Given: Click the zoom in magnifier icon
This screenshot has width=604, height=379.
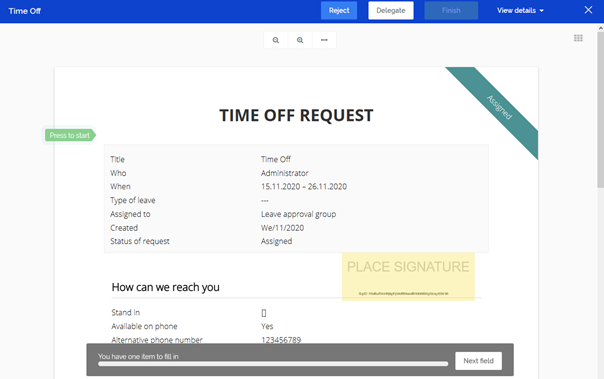Looking at the screenshot, I should (300, 40).
